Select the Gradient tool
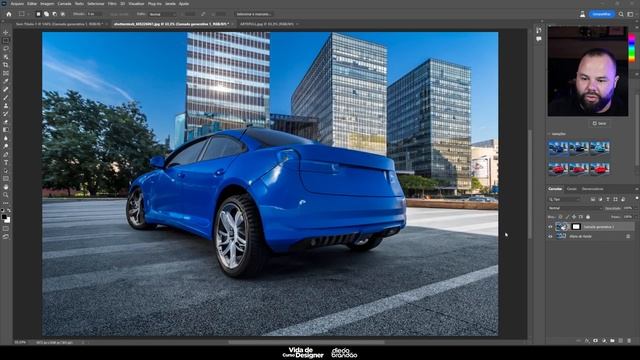Screen dimensions: 640x360 click(6, 130)
